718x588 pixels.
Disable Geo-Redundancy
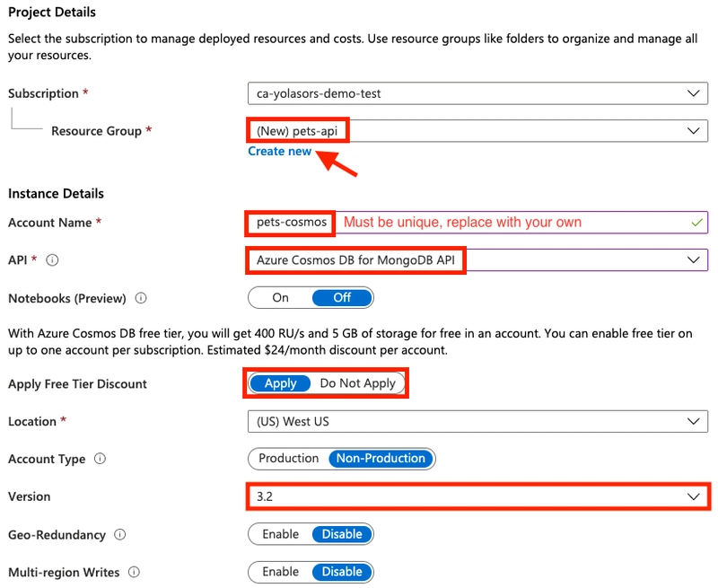pos(342,534)
